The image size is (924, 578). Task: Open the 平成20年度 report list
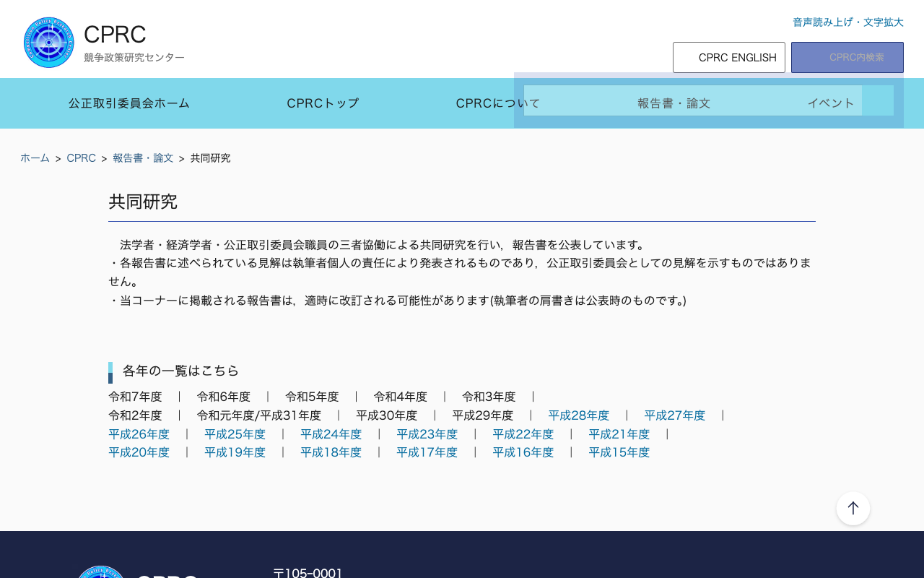coord(139,452)
